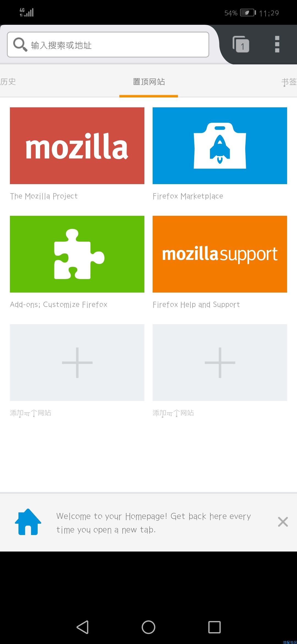This screenshot has height=644, width=297.
Task: Click Firefox Help and Support label
Action: (x=196, y=305)
